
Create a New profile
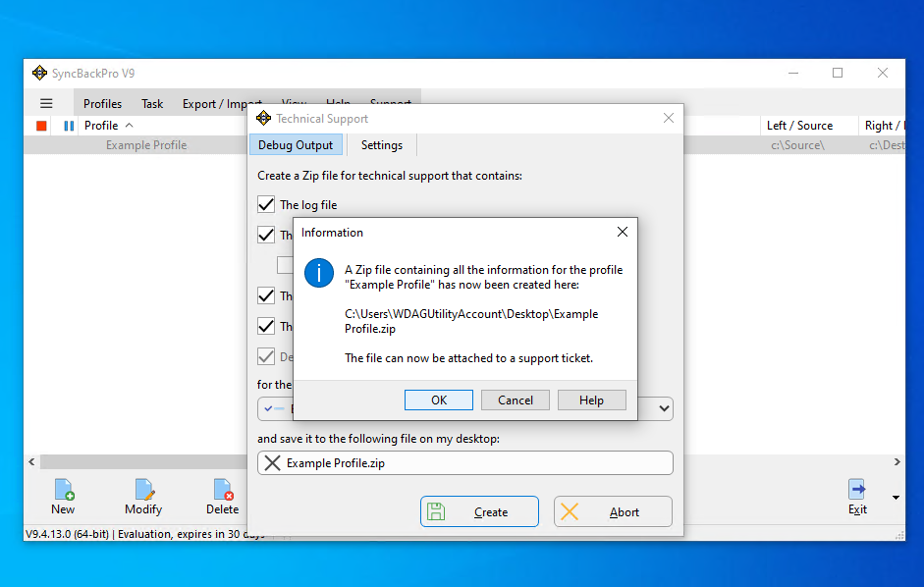click(x=63, y=497)
